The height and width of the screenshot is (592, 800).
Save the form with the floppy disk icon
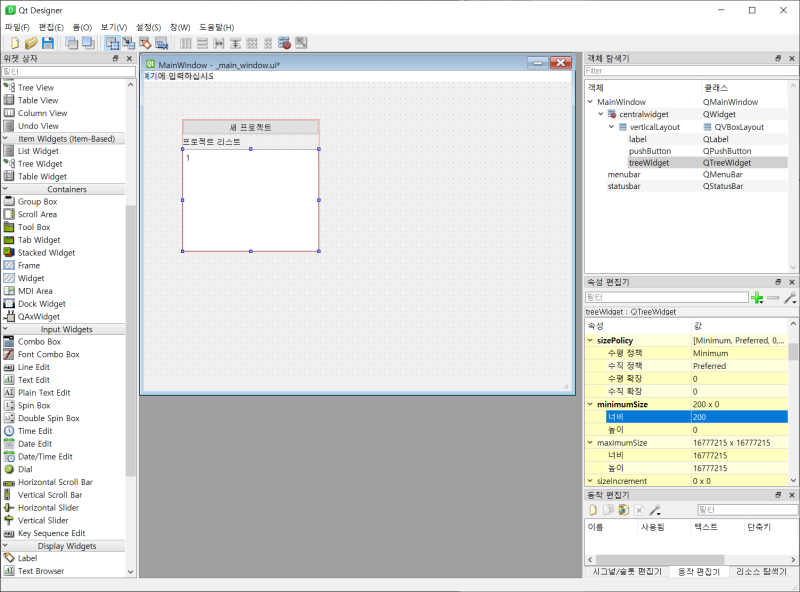pyautogui.click(x=48, y=43)
